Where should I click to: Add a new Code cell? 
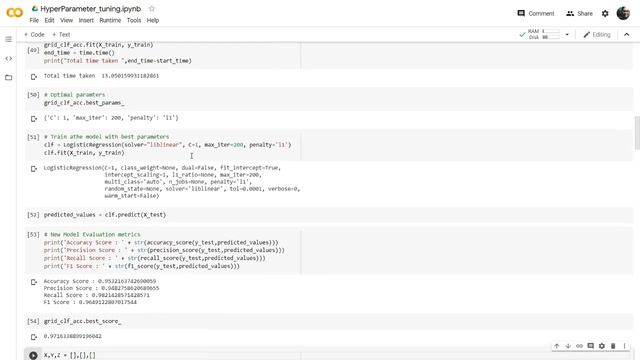(34, 35)
